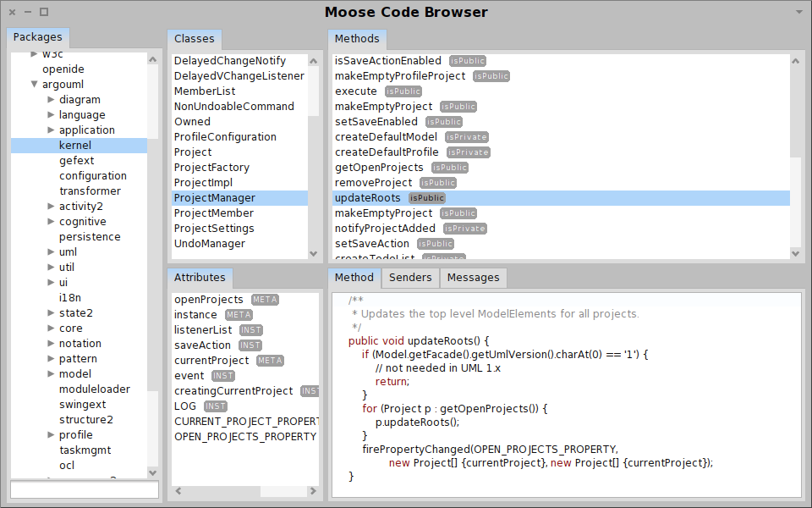Select the LOG attribute
Screen dimensions: 812x508
pos(185,406)
